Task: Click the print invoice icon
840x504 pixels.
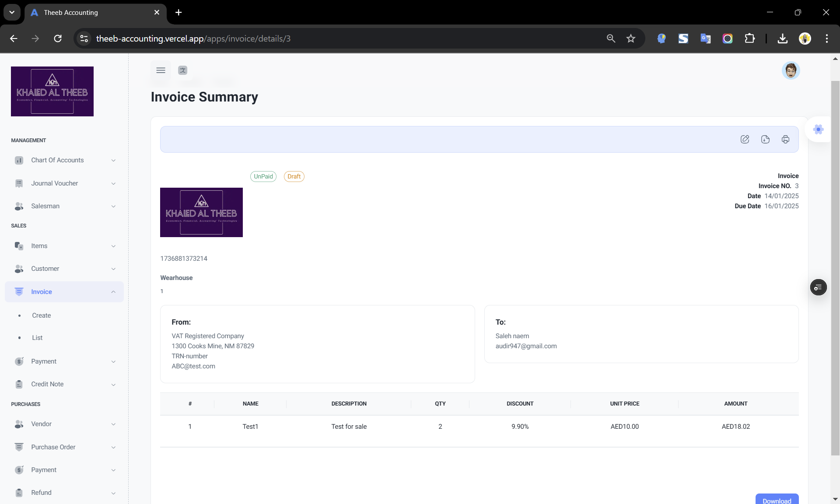Action: click(x=785, y=140)
